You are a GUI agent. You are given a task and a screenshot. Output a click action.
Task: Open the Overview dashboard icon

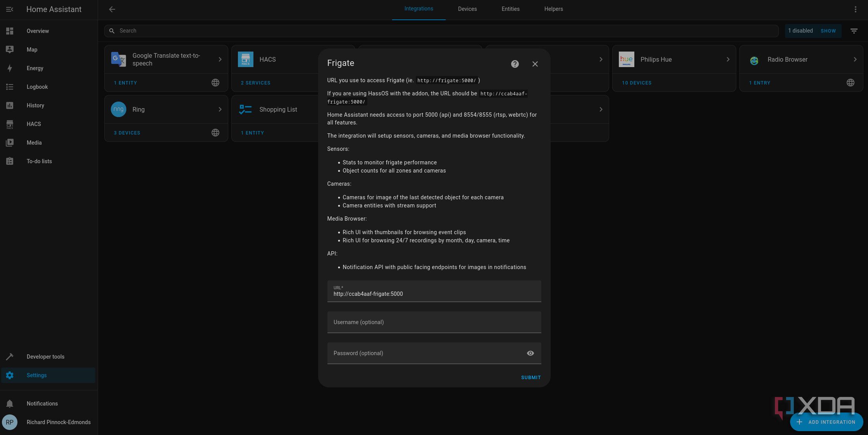(10, 31)
